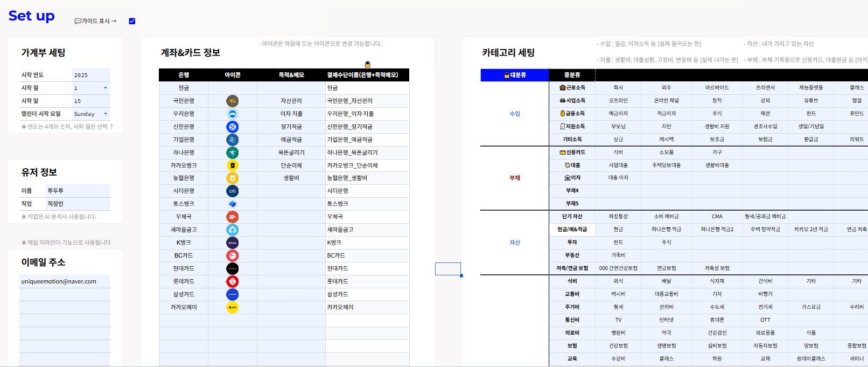Select the 금융소득 category cell
Screen dimensions: 868x367
point(572,114)
